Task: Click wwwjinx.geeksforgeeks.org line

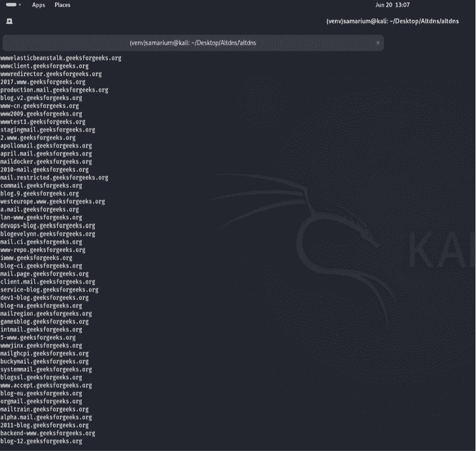Action: (41, 346)
